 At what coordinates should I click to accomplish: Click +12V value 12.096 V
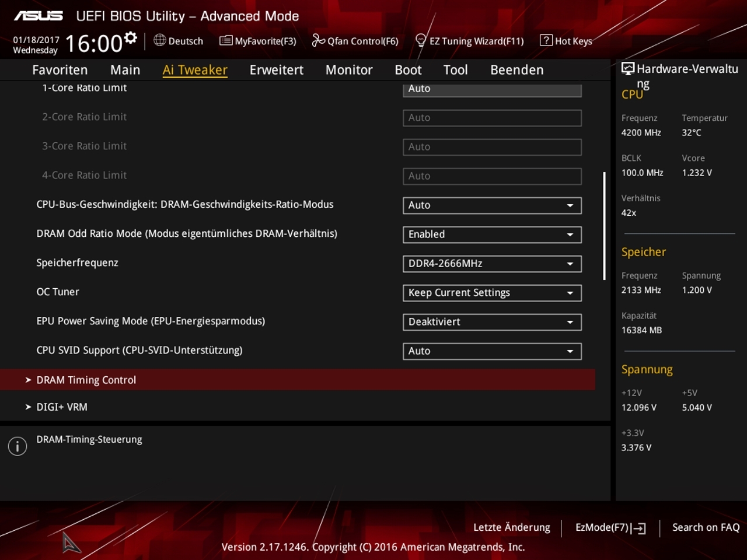(x=639, y=407)
